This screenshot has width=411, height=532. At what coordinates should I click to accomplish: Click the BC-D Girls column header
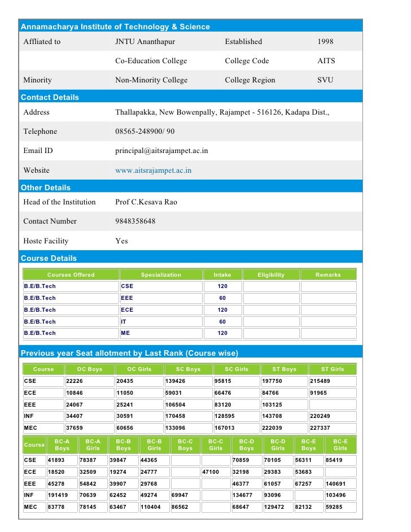pos(278,445)
